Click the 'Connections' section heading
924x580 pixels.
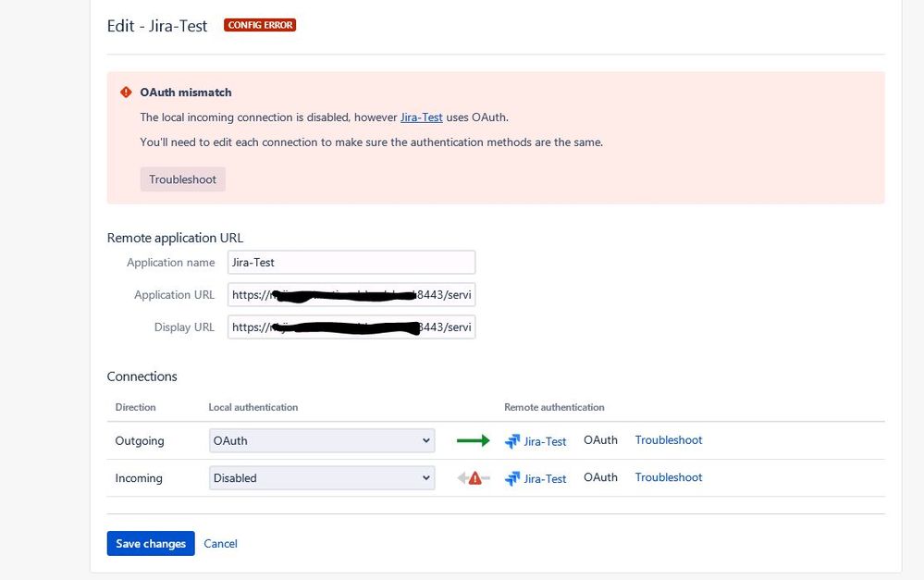point(142,376)
